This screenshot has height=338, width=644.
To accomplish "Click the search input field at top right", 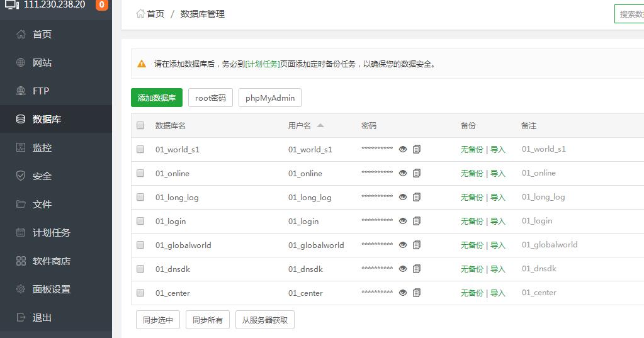I will [630, 14].
